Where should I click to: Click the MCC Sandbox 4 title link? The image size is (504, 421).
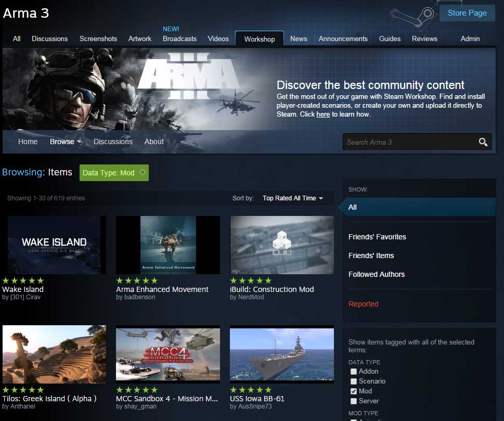click(x=167, y=399)
